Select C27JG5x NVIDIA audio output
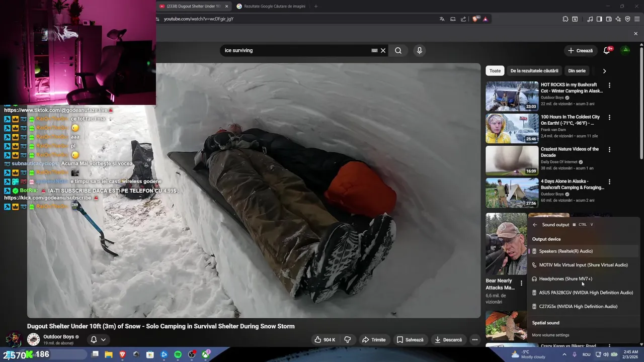This screenshot has height=362, width=644. pyautogui.click(x=584, y=306)
